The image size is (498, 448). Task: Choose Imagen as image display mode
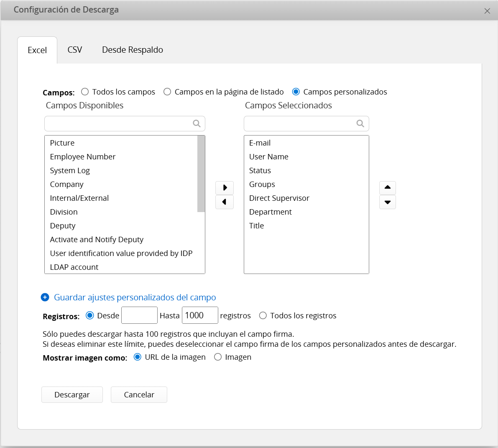coord(218,357)
